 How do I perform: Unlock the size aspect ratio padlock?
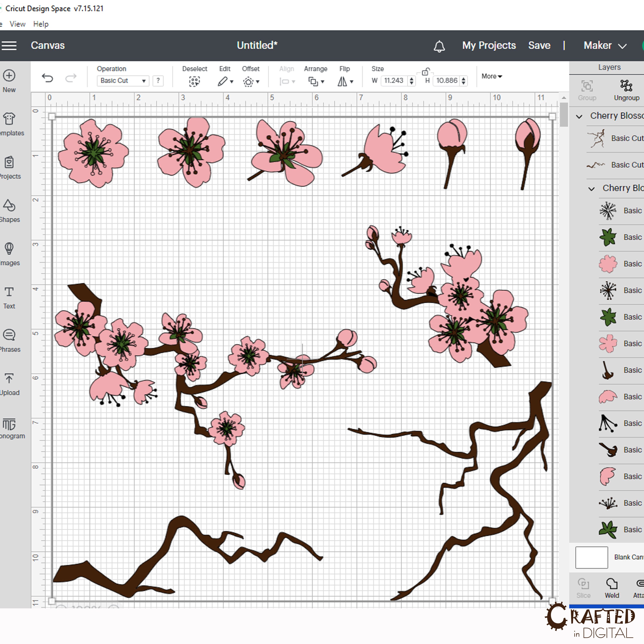coord(425,72)
